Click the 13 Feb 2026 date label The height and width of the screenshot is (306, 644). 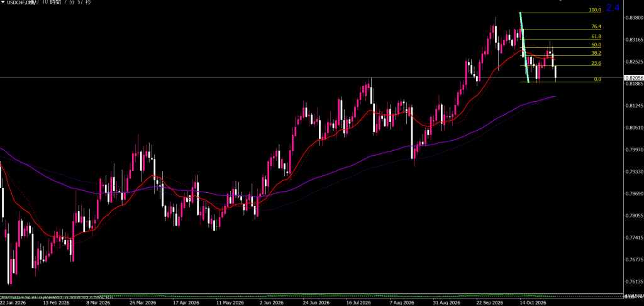pyautogui.click(x=56, y=303)
